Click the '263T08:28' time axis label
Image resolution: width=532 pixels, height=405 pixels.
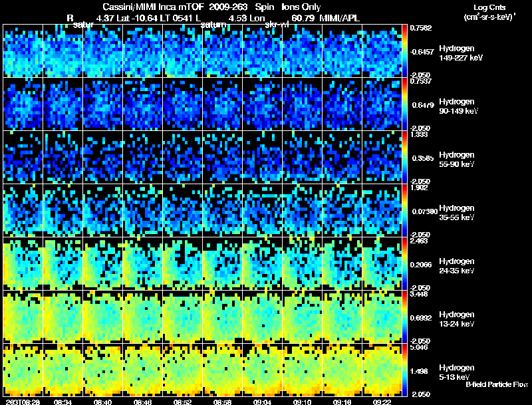(23, 402)
